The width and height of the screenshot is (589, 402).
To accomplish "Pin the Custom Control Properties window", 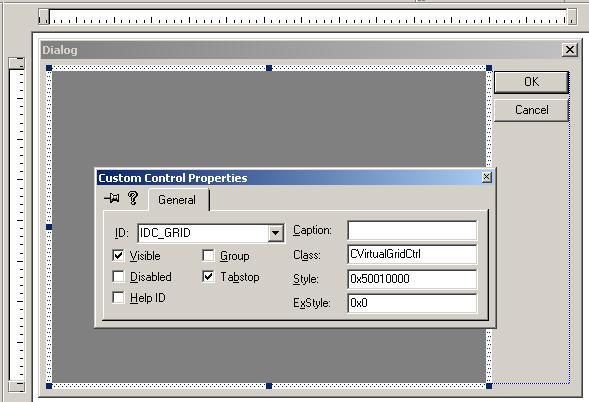I will [x=112, y=198].
